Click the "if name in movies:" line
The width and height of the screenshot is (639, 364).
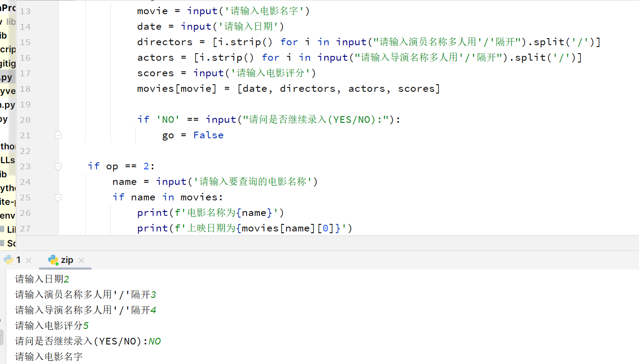tap(168, 197)
